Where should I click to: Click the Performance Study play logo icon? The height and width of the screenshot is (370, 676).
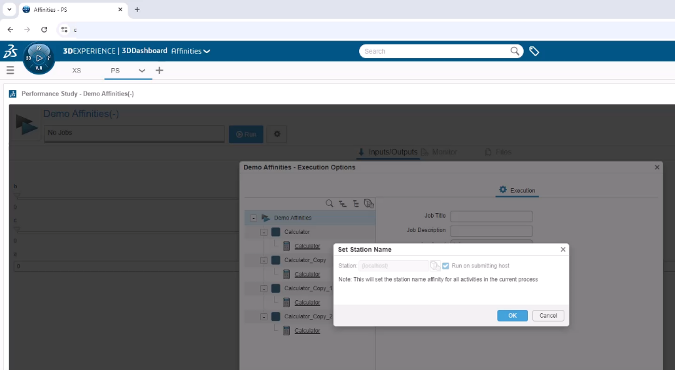tap(26, 125)
